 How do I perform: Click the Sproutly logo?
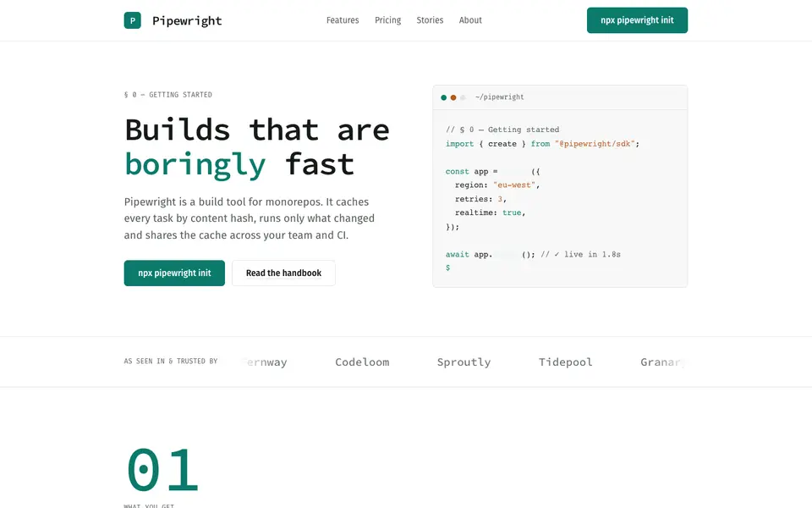coord(464,362)
